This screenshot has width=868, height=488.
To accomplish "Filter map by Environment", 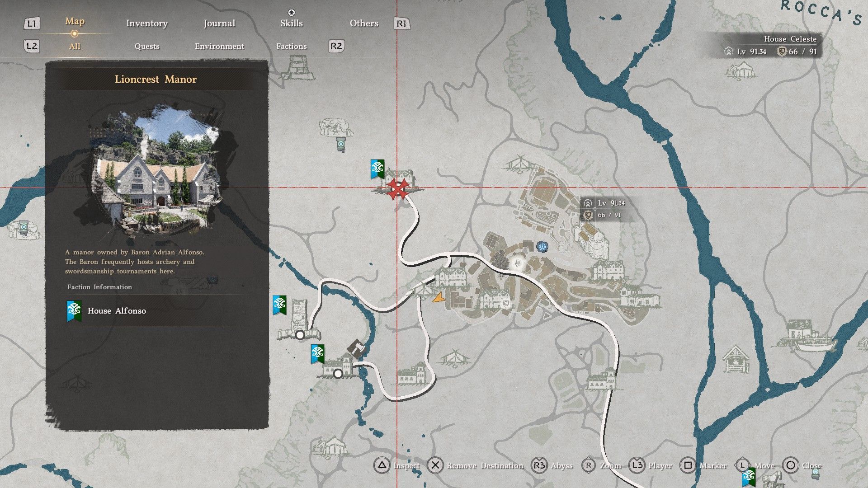I will (x=219, y=46).
